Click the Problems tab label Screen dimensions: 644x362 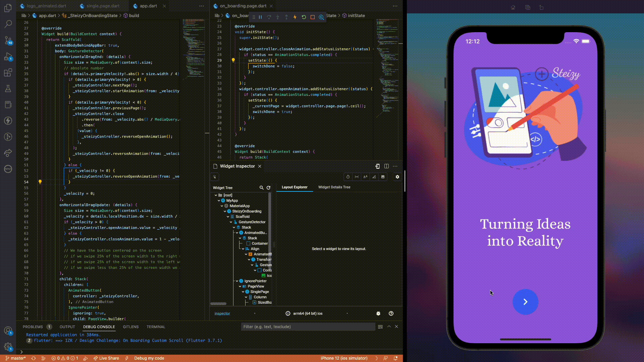[x=33, y=326]
